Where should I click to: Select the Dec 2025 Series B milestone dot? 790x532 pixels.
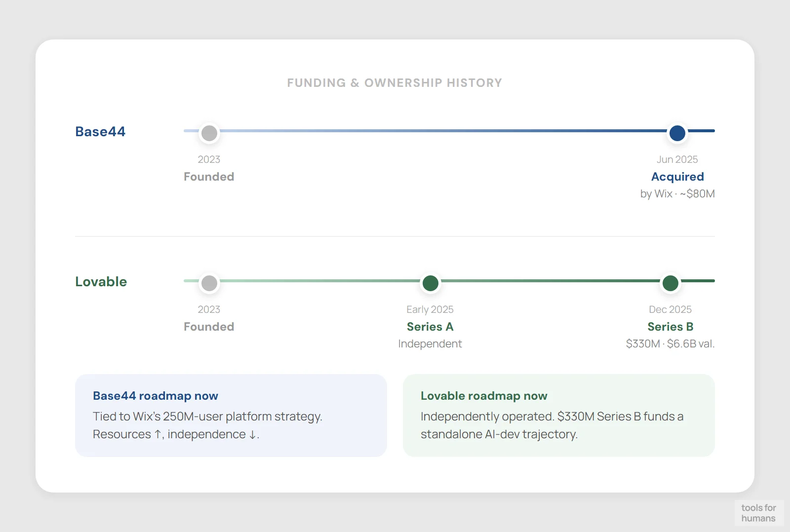coord(670,283)
